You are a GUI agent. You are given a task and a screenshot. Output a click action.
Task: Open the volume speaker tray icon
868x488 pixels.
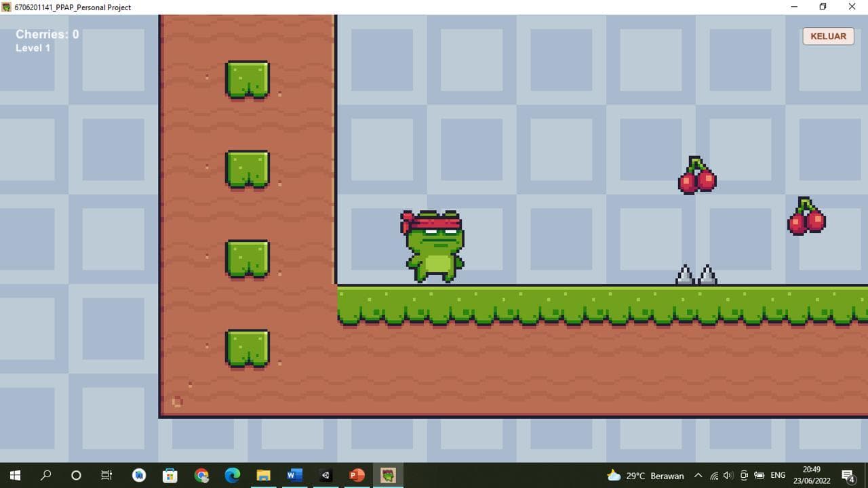click(729, 476)
